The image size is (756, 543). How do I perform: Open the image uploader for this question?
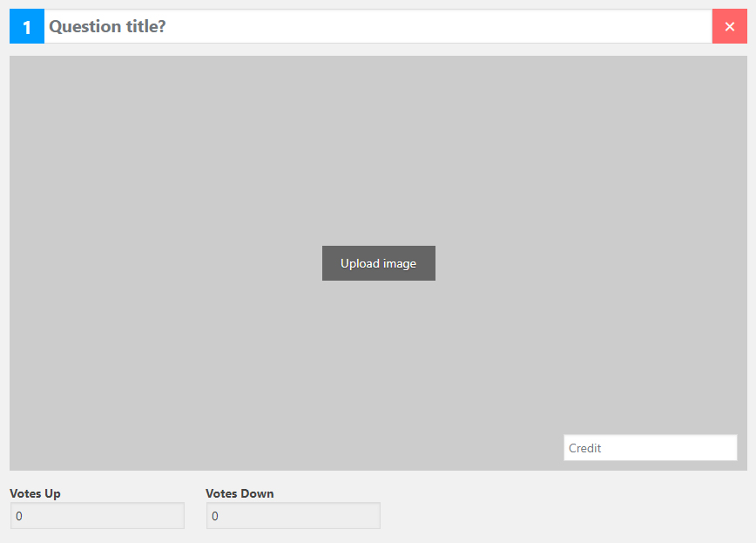coord(378,263)
